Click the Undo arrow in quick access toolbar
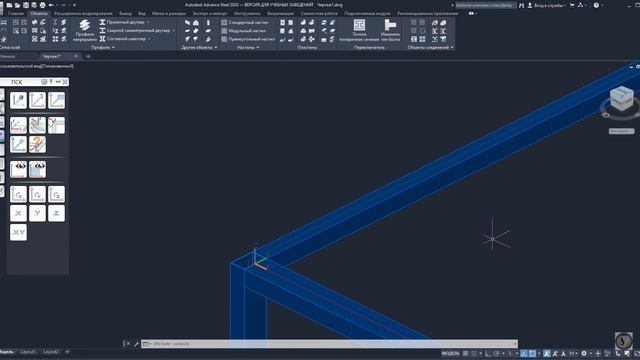This screenshot has height=360, width=640. [x=51, y=5]
